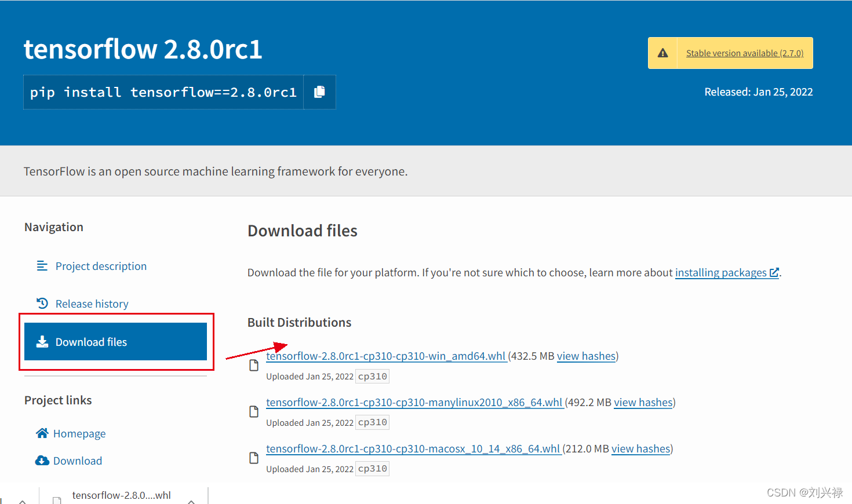This screenshot has height=504, width=852.
Task: Click the cp310 tag under manylinux2010 wheel
Action: 372,422
